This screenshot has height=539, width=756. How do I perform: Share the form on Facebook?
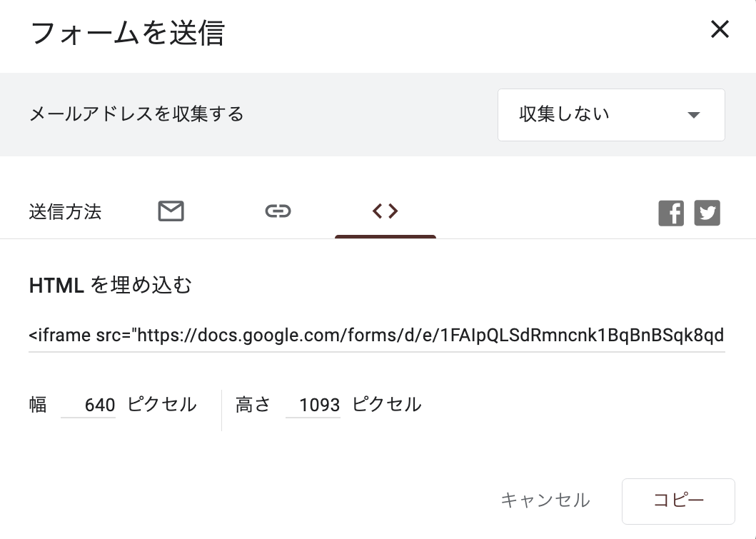(x=671, y=213)
